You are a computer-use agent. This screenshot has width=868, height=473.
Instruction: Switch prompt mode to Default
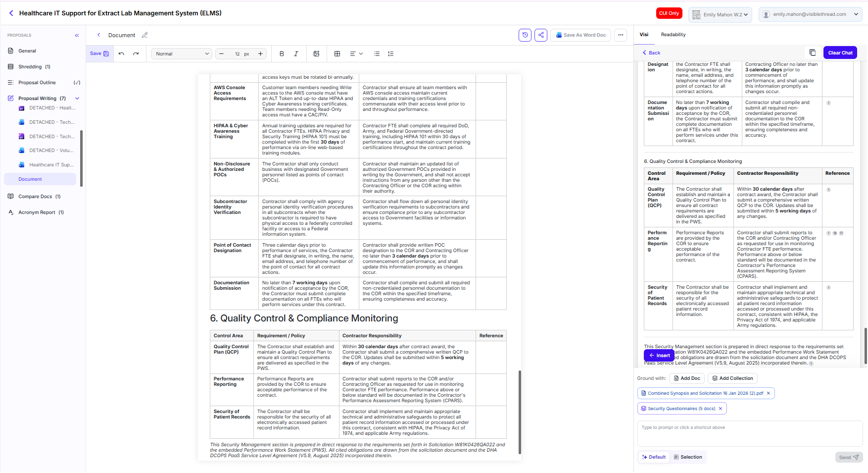pos(654,457)
